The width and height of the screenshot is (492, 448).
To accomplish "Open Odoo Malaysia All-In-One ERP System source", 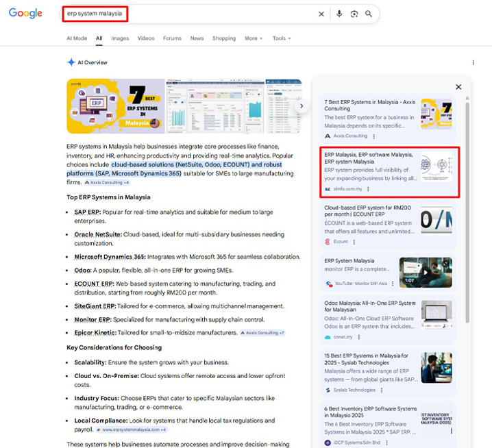I will 388,320.
